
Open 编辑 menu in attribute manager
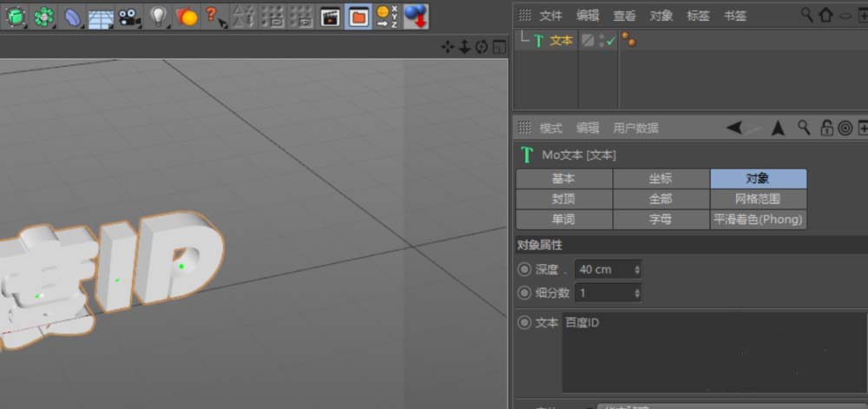tap(588, 129)
